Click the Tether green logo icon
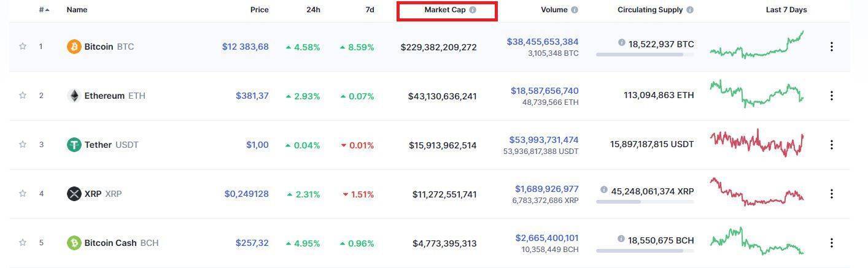The width and height of the screenshot is (868, 268). click(74, 145)
